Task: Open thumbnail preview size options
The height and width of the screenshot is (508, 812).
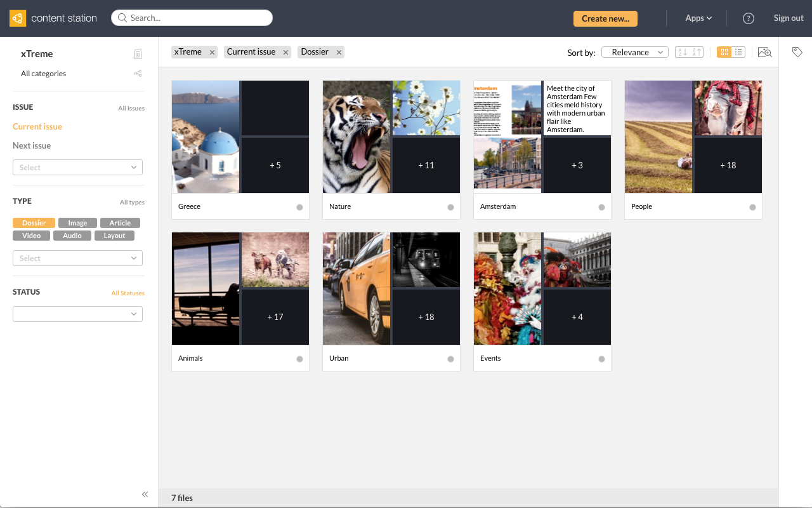Action: pos(764,52)
